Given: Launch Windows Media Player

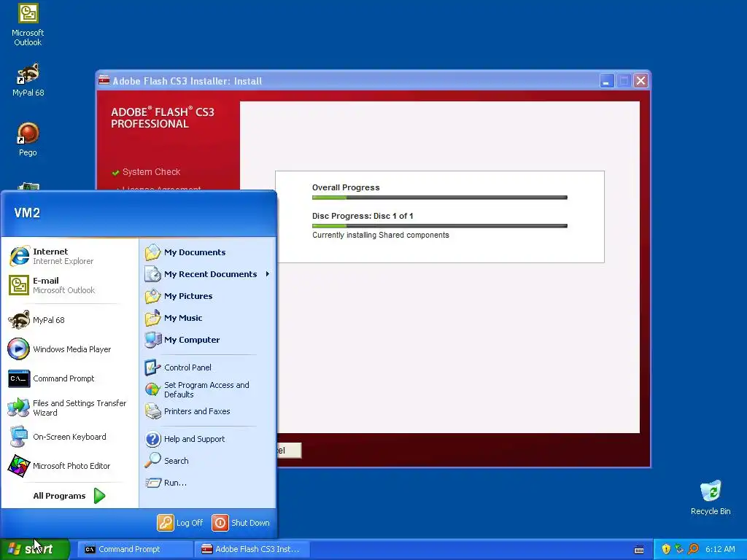Looking at the screenshot, I should point(60,349).
